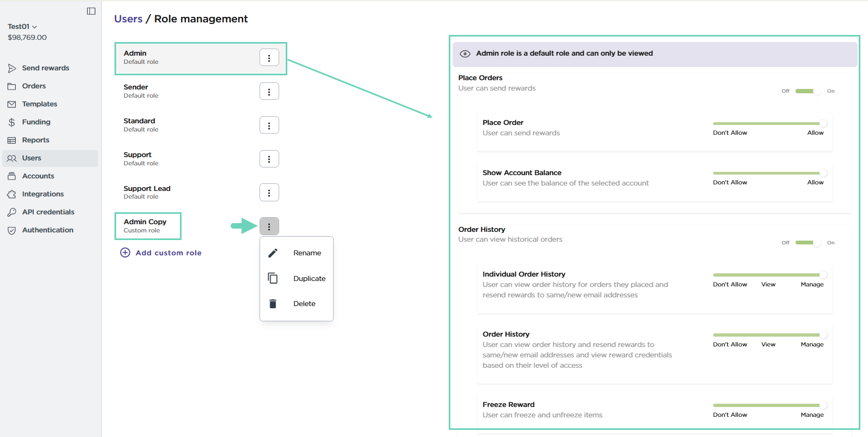Click the copy icon beside Duplicate
The width and height of the screenshot is (868, 437).
(273, 278)
